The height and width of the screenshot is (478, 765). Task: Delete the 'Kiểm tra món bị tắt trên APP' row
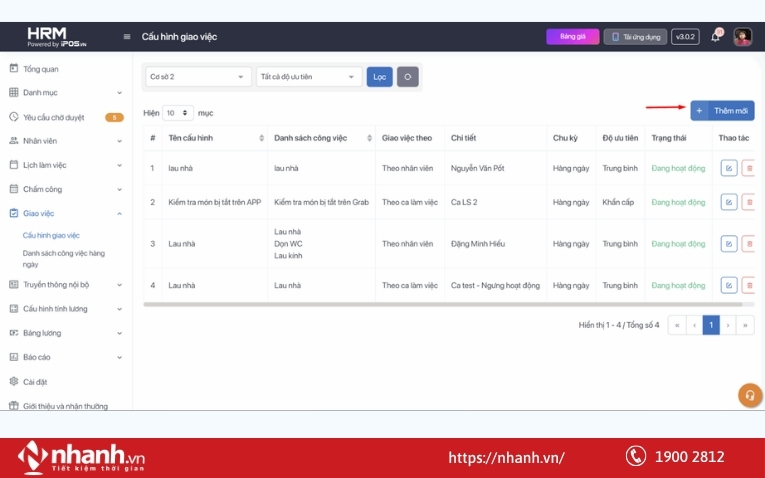pos(748,202)
